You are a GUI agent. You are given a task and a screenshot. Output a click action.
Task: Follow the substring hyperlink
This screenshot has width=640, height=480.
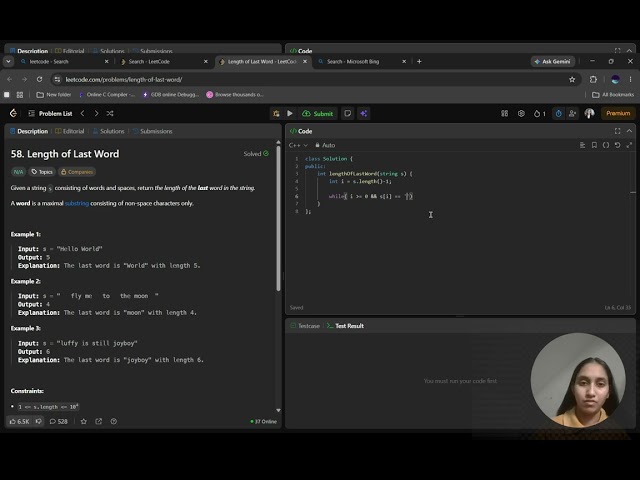point(77,203)
